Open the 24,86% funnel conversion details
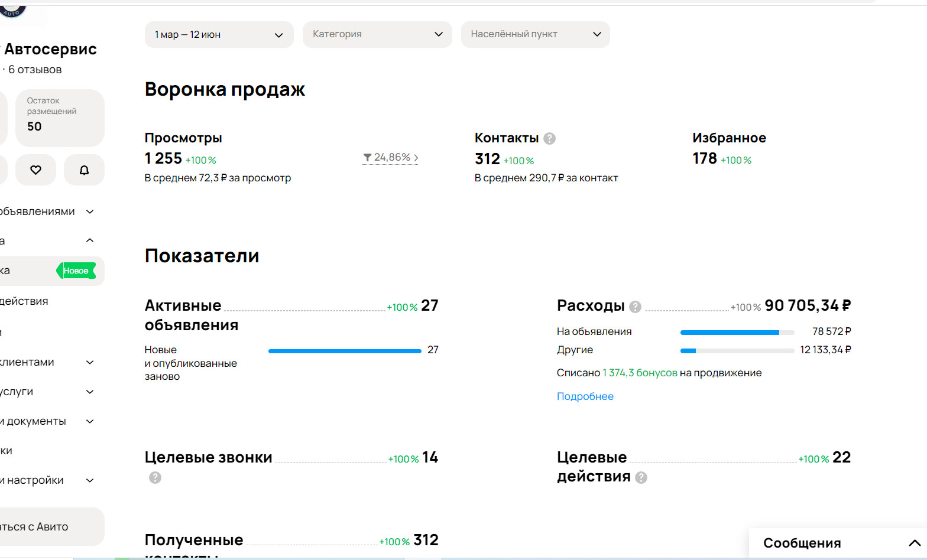927x560 pixels. tap(390, 158)
